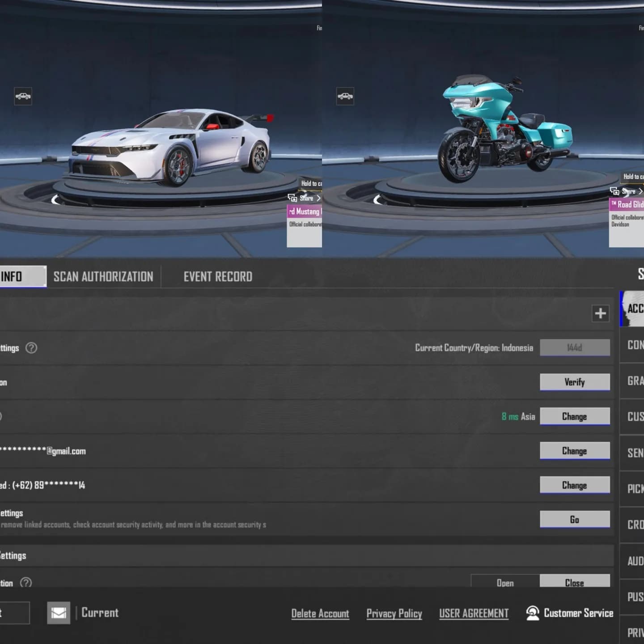
Task: Change the linked phone number
Action: click(575, 485)
